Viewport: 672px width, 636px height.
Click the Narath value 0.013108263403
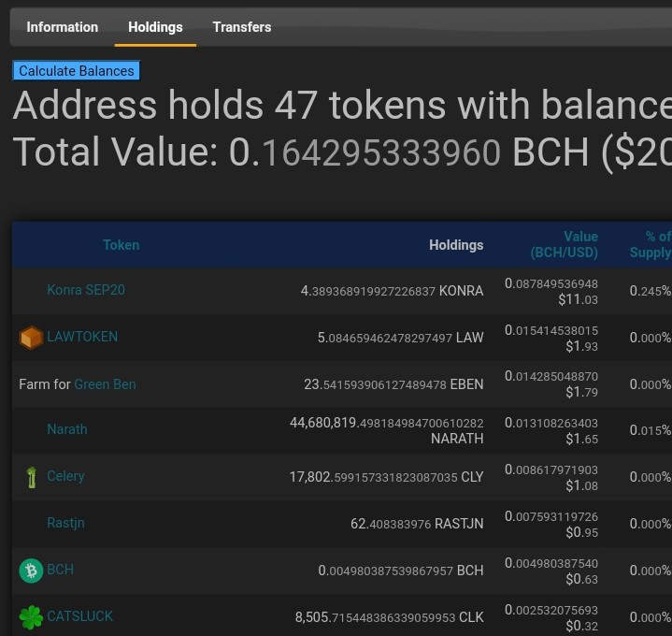point(551,423)
